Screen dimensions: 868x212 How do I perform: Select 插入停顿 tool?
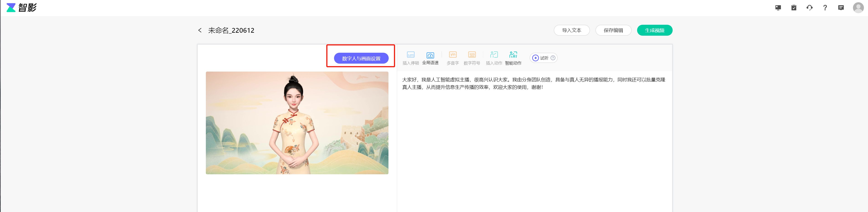410,58
